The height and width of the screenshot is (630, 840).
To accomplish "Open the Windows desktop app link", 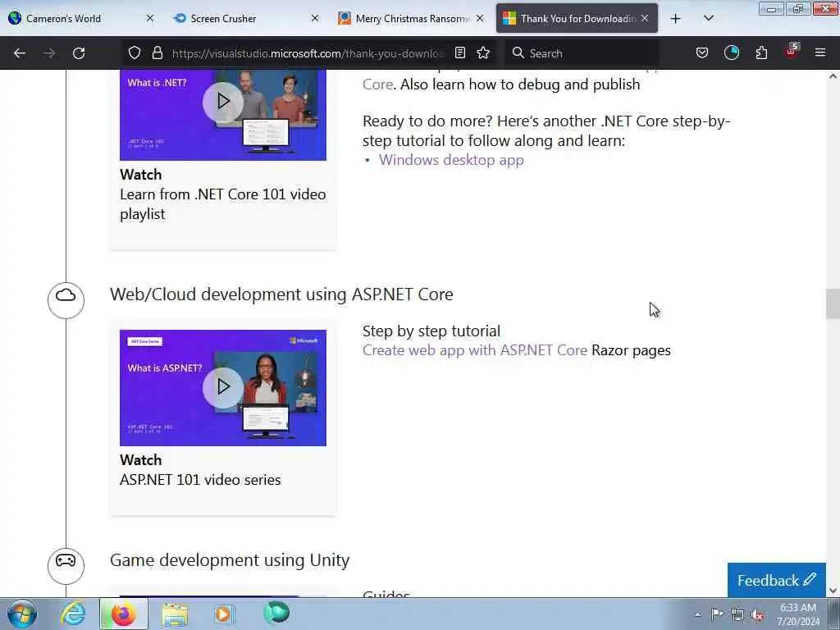I will 451,160.
